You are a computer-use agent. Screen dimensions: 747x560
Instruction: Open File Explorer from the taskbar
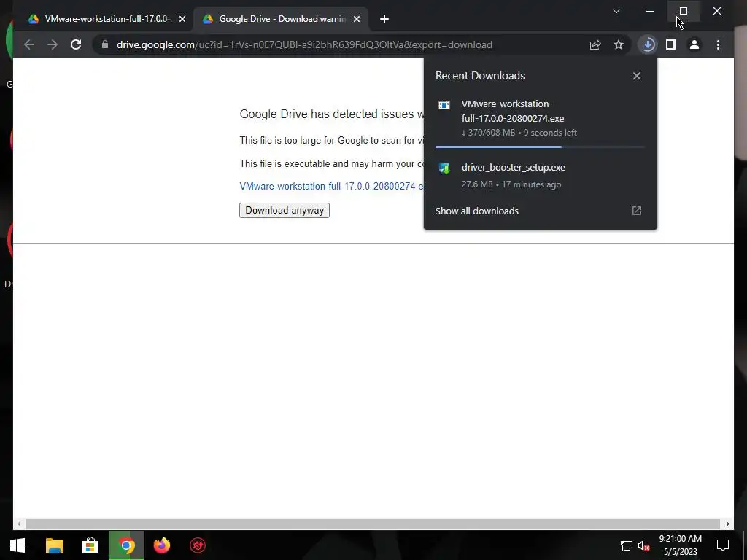(54, 545)
